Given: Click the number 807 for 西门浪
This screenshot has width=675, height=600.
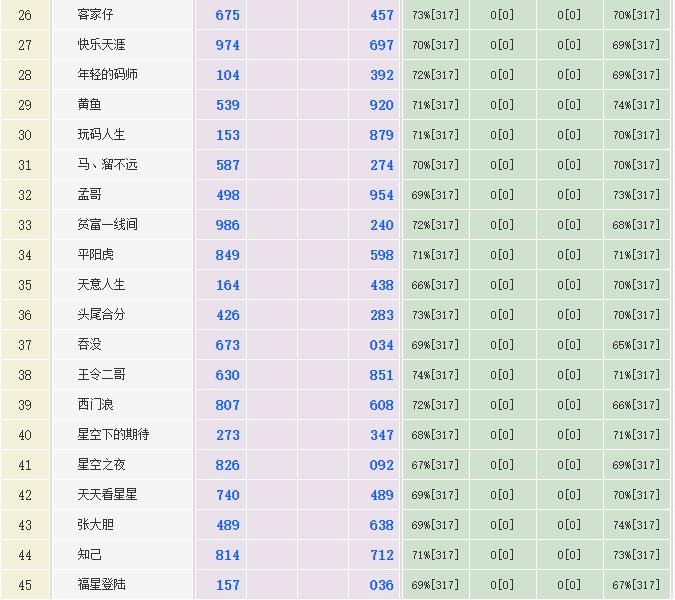Looking at the screenshot, I should [228, 405].
